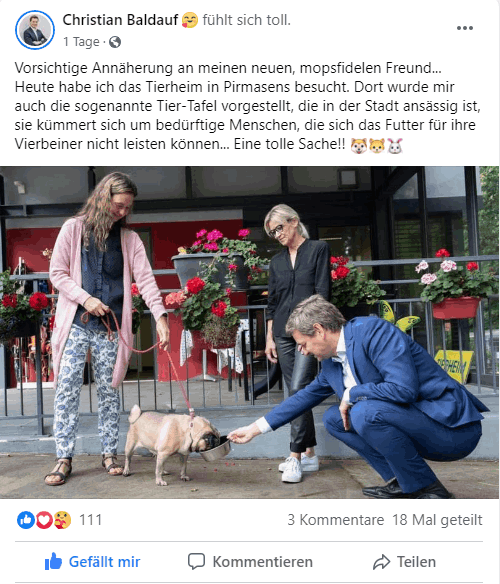Click the feeling emoji next to 'fühlt sich toll'

coord(190,20)
